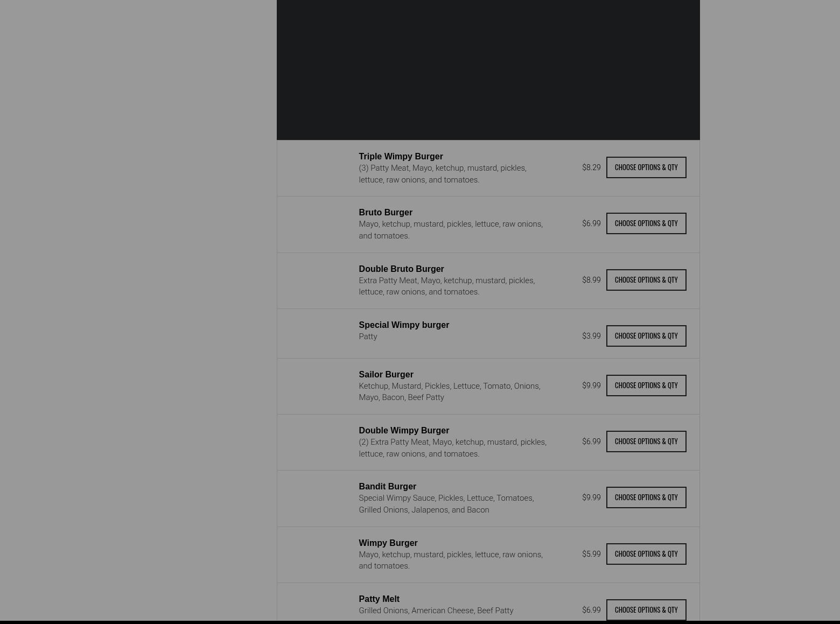Screen dimensions: 840x624
Task: Select the Special Wimpy burger title
Action: pyautogui.click(x=404, y=325)
